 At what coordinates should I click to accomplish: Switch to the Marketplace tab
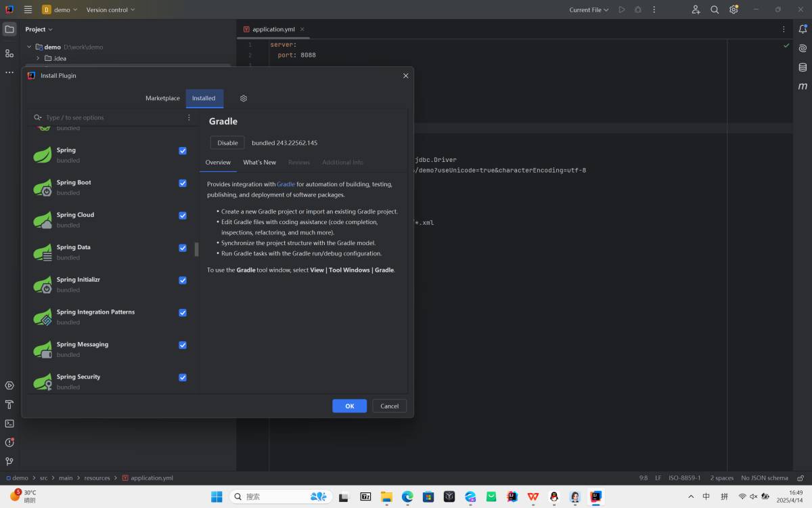[x=162, y=98]
